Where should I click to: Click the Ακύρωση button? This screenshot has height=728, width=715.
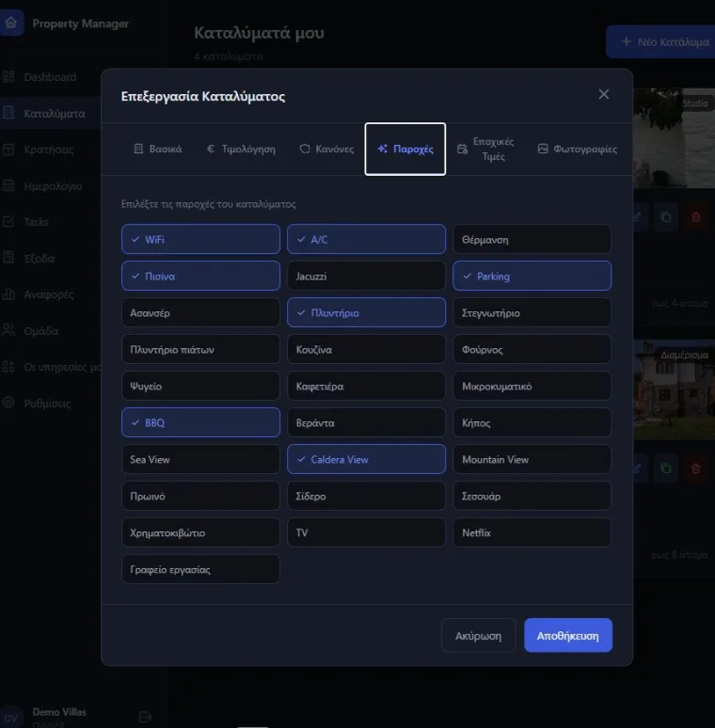[x=478, y=635]
